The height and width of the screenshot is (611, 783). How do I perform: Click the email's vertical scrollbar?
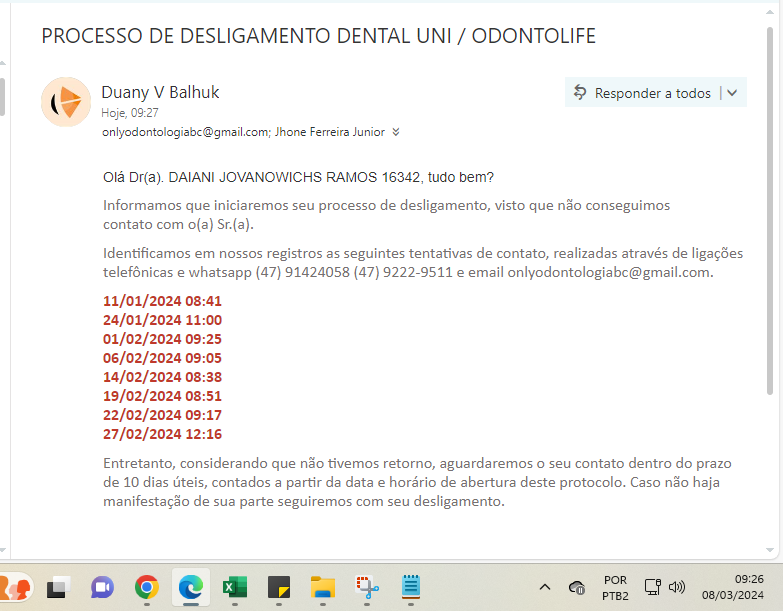point(769,210)
